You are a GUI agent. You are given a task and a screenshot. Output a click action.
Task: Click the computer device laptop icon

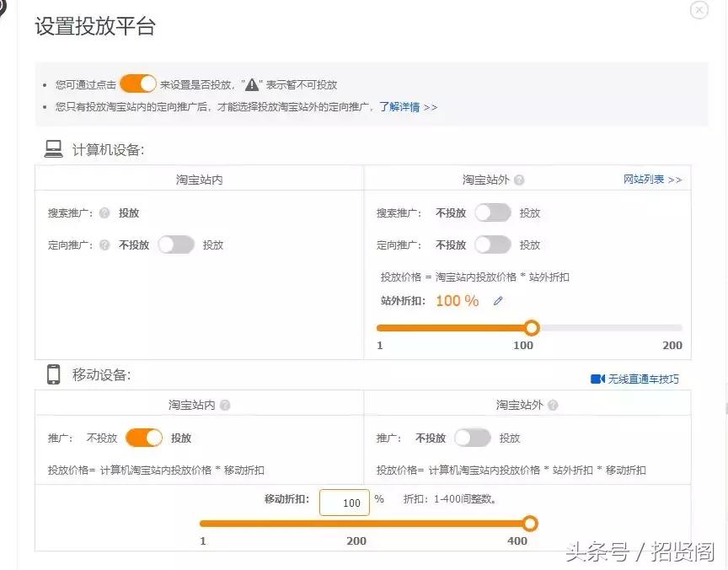click(53, 149)
